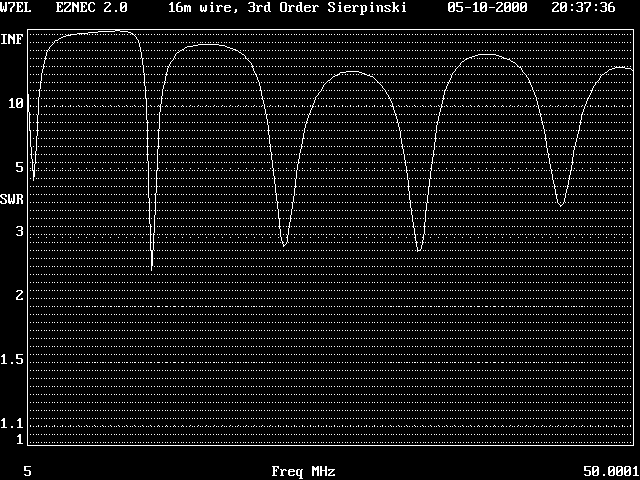Click the time 20:37:36
This screenshot has width=640, height=480.
click(583, 7)
